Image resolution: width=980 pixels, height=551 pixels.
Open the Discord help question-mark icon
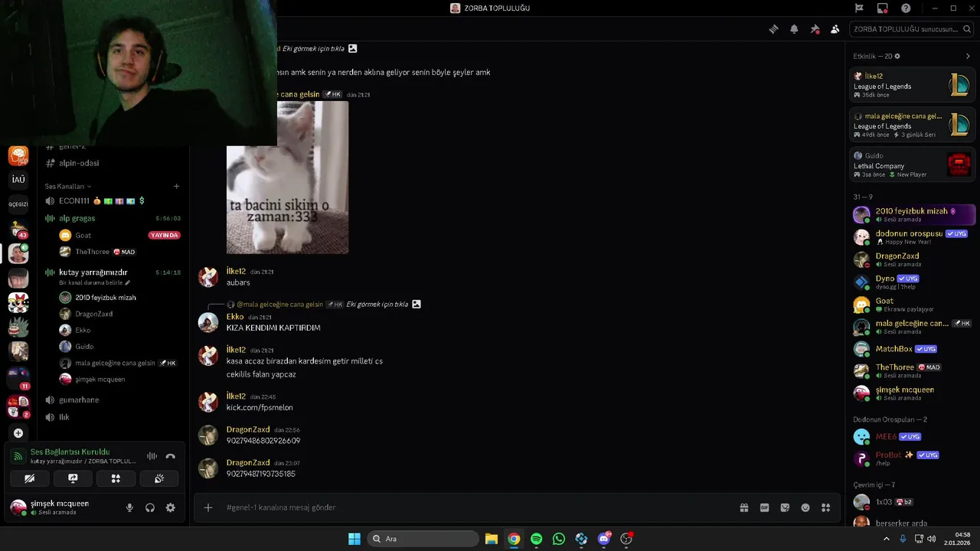click(906, 8)
